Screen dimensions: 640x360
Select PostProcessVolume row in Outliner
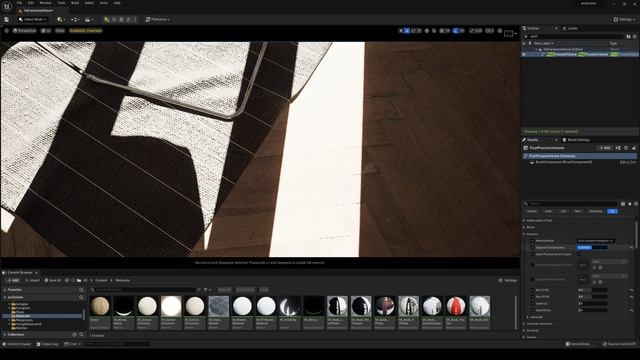click(x=580, y=54)
